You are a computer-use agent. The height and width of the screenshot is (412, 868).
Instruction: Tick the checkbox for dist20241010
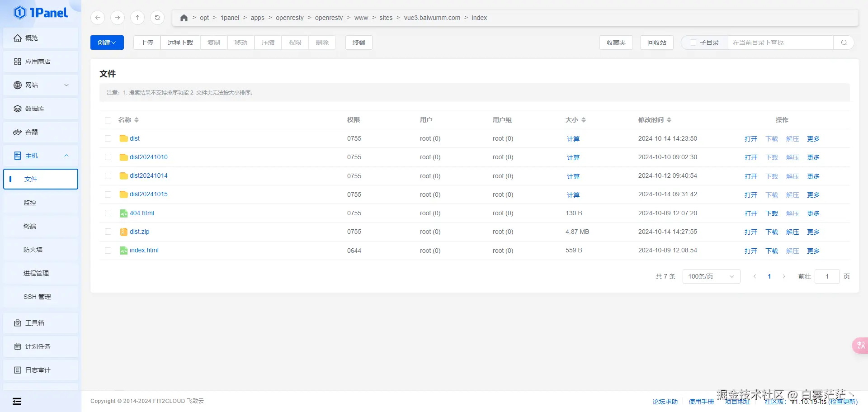pyautogui.click(x=108, y=157)
